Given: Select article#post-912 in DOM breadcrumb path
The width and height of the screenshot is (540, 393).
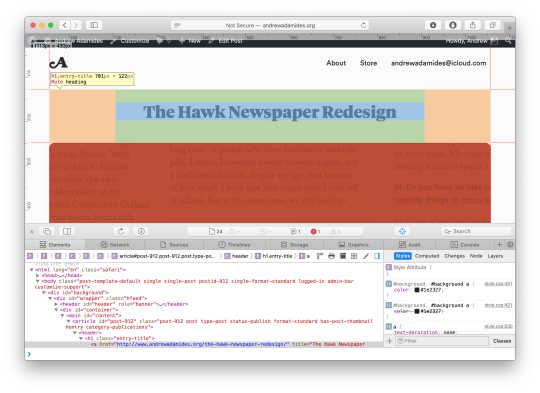Looking at the screenshot, I should (163, 256).
